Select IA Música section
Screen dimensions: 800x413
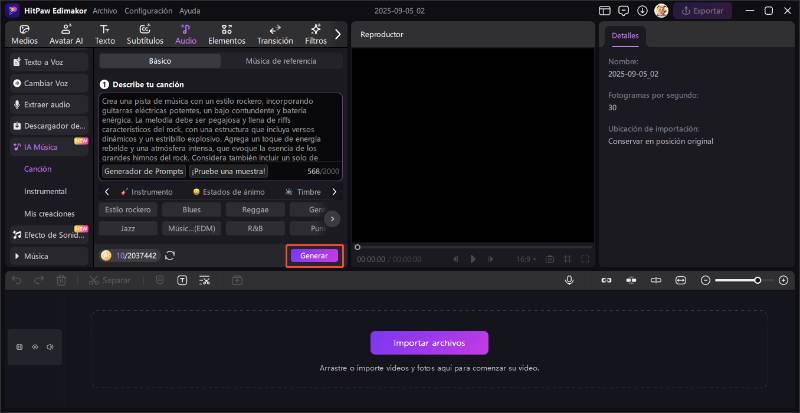[x=49, y=147]
